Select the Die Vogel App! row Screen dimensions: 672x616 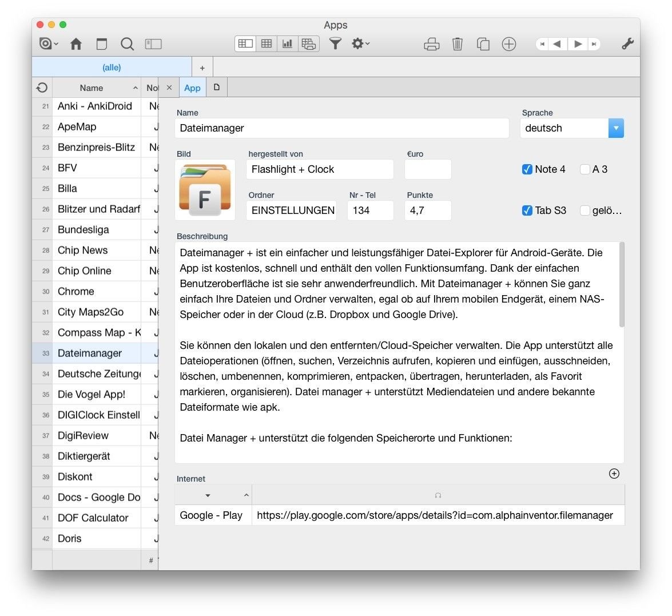(95, 395)
